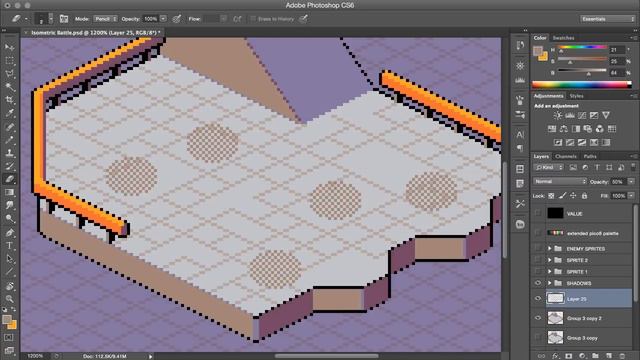Image resolution: width=640 pixels, height=360 pixels.
Task: Select the Hand tool
Action: pos(9,286)
